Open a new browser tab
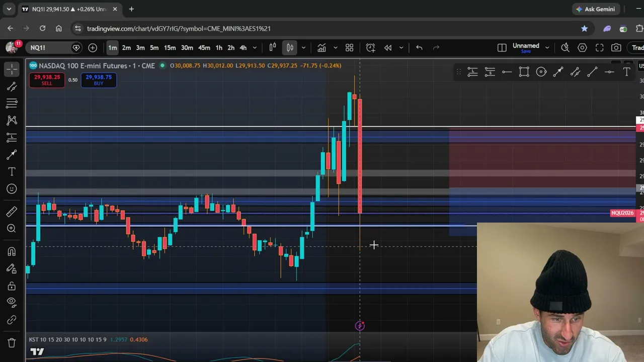The width and height of the screenshot is (644, 362). 131,9
